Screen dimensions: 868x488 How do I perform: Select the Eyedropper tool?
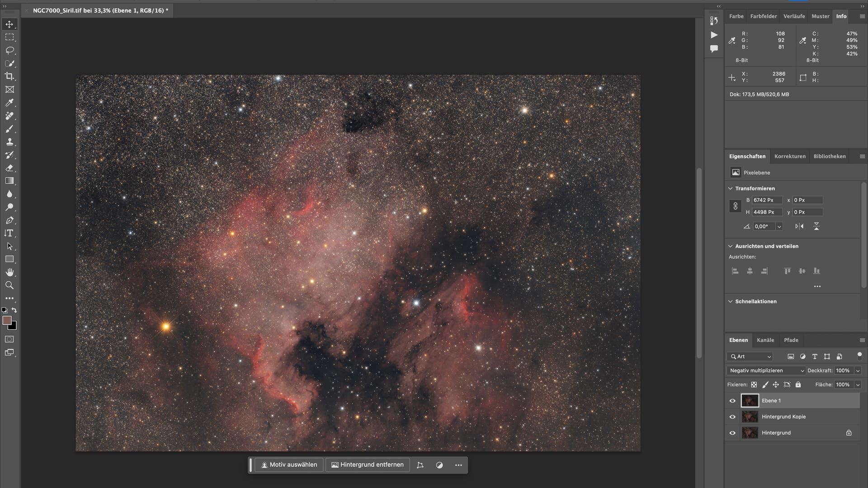[9, 103]
